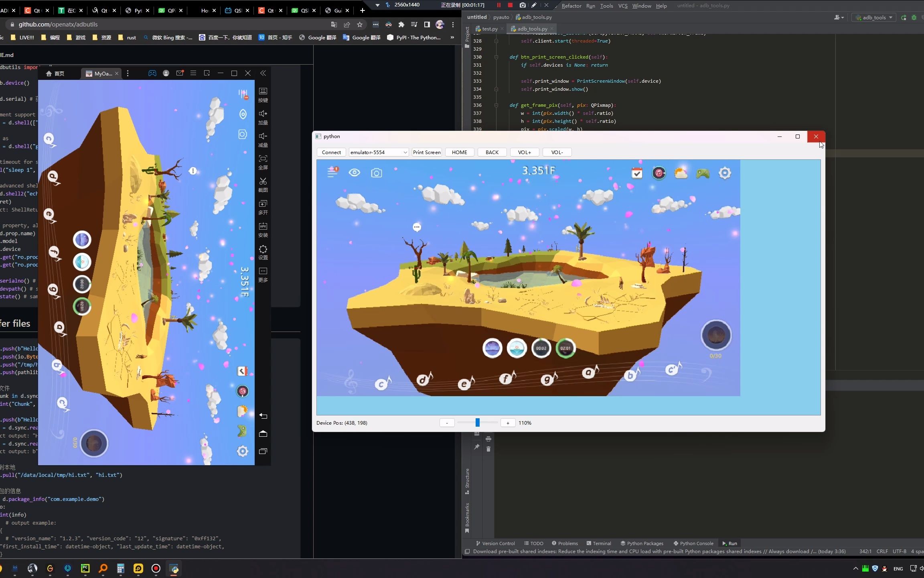The width and height of the screenshot is (924, 578).
Task: Toggle the eye visibility icon in game view
Action: (354, 173)
